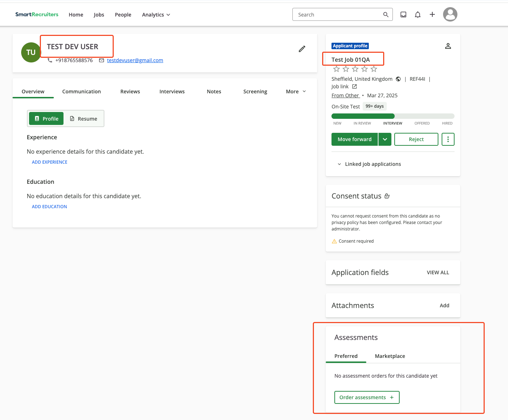Open the notifications bell icon

pyautogui.click(x=418, y=14)
